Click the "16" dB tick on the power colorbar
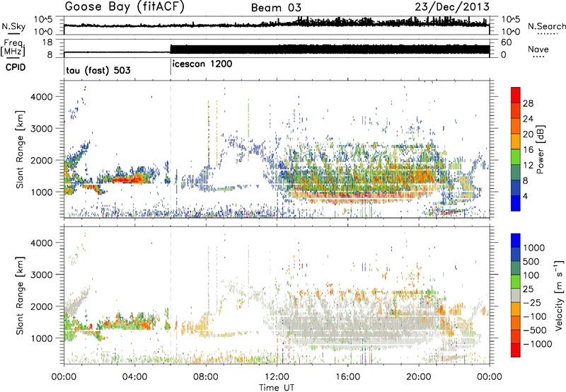This screenshot has height=392, width=566. 528,150
